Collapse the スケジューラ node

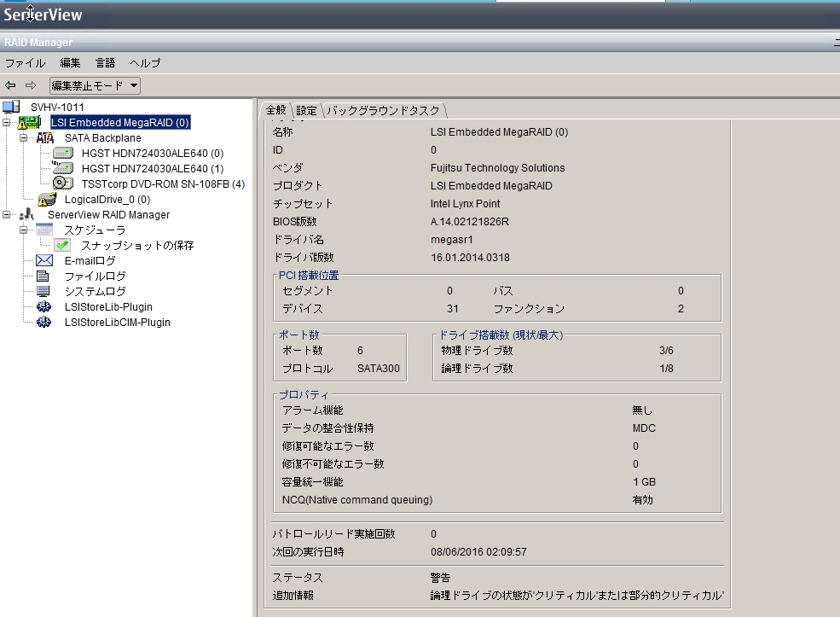click(24, 230)
